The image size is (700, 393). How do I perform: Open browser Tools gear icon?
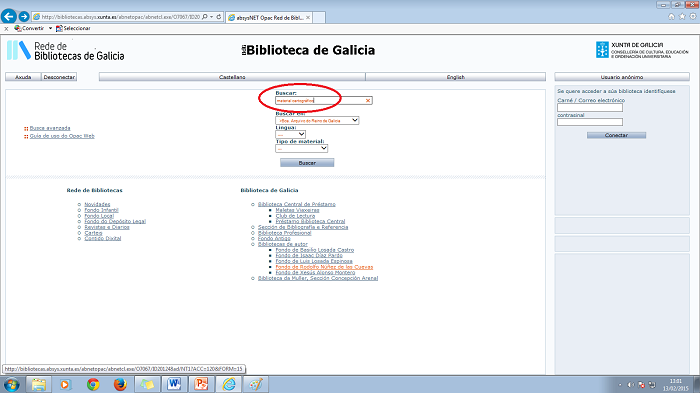tap(693, 17)
